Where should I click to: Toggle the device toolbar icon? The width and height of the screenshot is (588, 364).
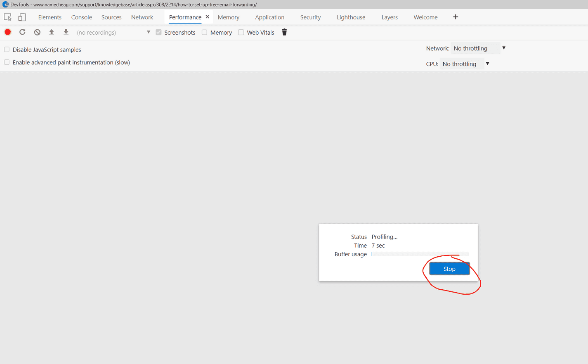coord(22,17)
